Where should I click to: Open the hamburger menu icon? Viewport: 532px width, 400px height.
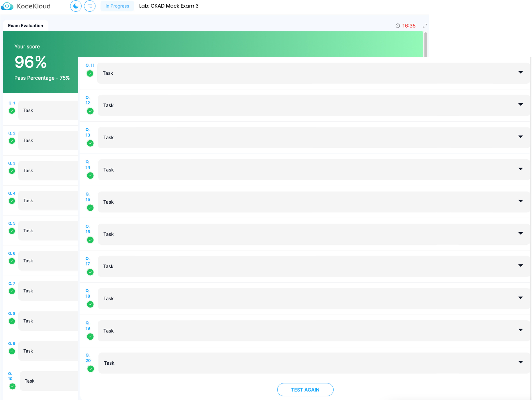tap(90, 6)
